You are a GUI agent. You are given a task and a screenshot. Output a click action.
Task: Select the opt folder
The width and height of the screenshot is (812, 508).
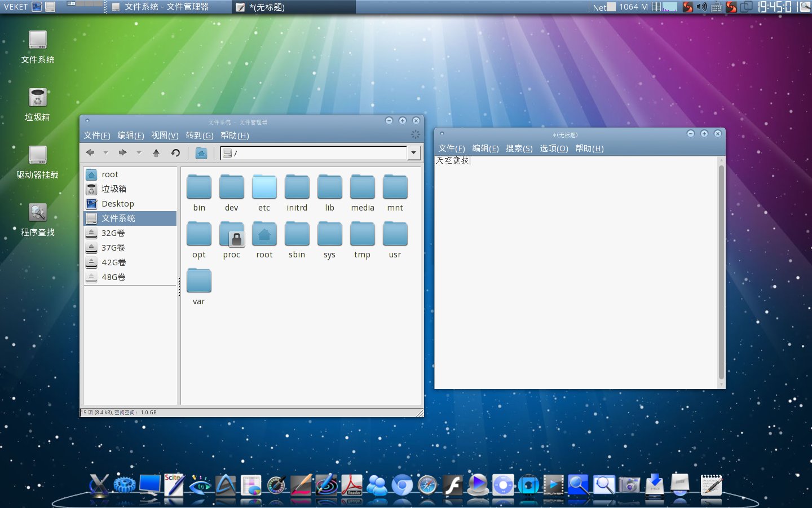(x=199, y=240)
